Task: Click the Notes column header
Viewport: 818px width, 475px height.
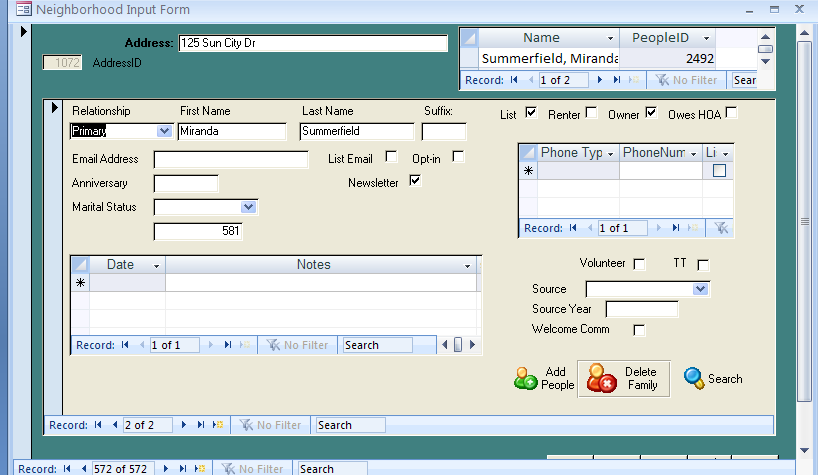Action: coord(313,265)
